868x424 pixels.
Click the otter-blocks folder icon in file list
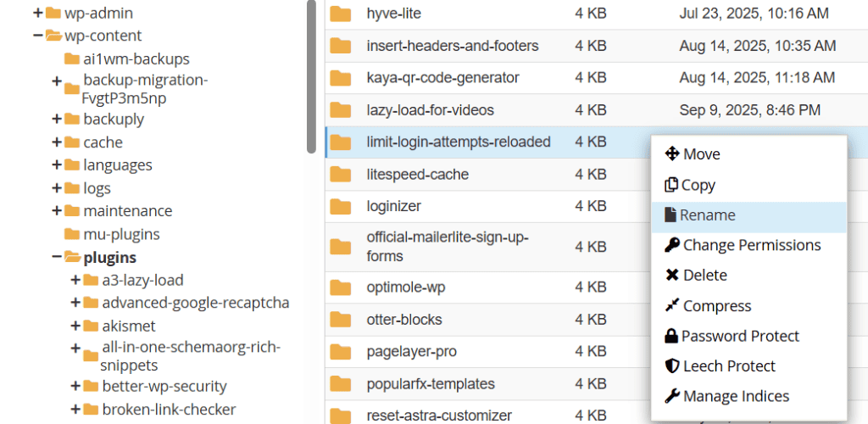(x=341, y=320)
